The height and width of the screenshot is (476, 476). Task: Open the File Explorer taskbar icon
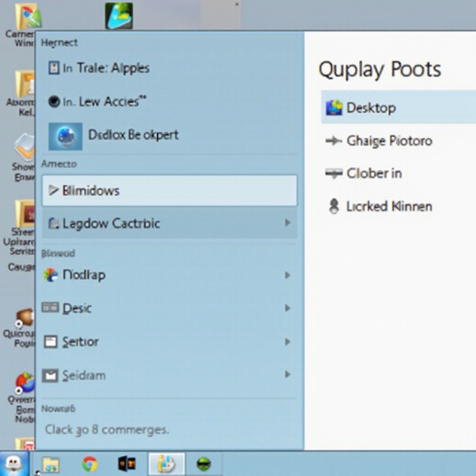click(51, 464)
